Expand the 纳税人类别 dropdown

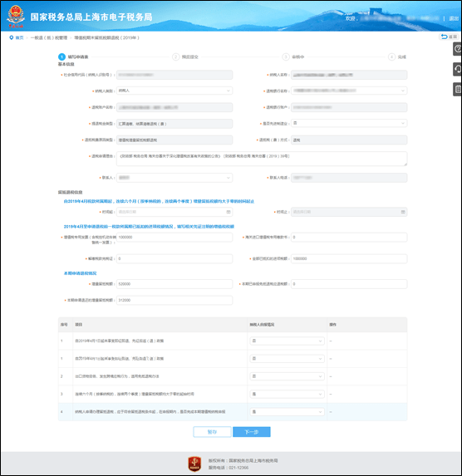pyautogui.click(x=174, y=91)
